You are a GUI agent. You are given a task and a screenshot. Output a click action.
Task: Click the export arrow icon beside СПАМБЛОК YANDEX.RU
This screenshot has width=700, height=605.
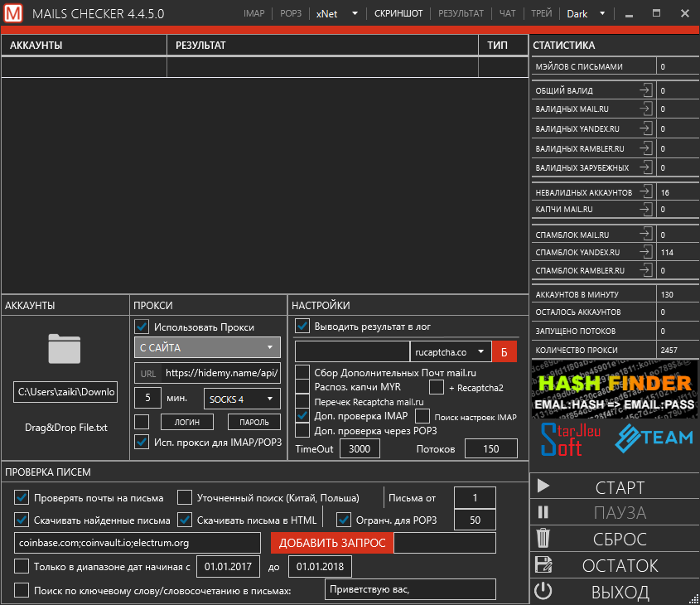pyautogui.click(x=645, y=252)
